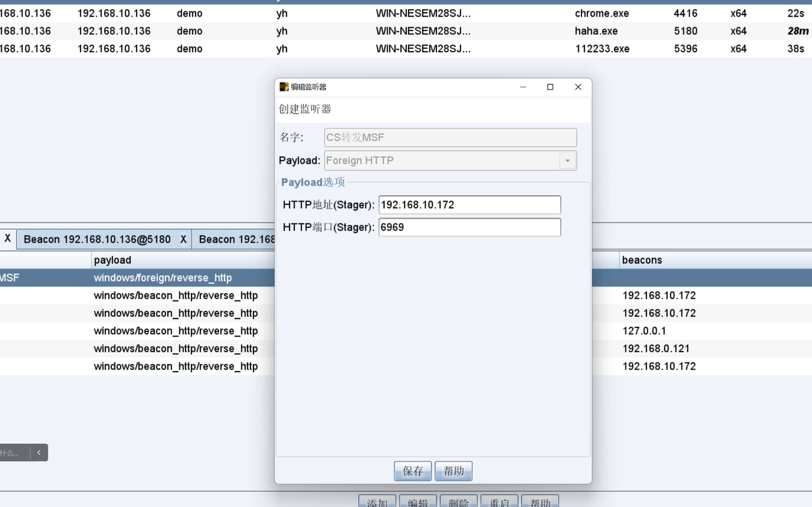812x507 pixels.
Task: Click the Cobalt Strike icon in dialog title bar
Action: [x=284, y=87]
